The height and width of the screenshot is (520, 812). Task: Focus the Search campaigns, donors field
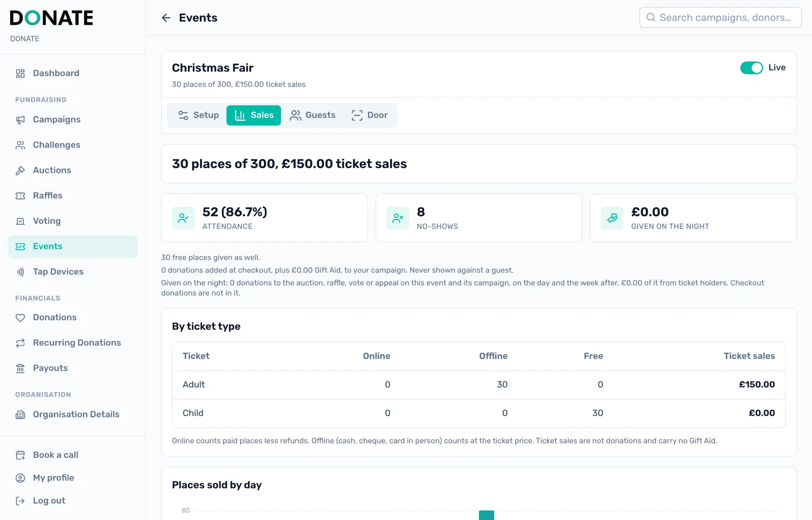[x=720, y=17]
